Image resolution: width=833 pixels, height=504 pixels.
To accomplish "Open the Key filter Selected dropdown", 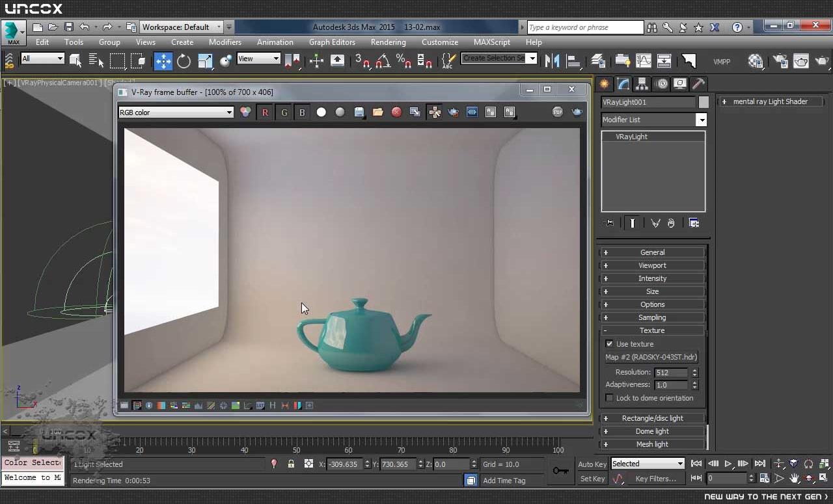I will click(x=648, y=464).
